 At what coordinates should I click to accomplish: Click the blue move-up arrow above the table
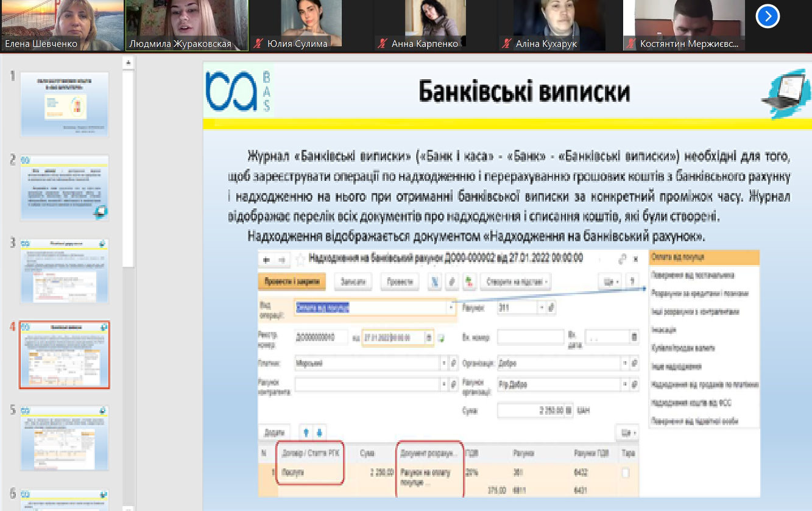pyautogui.click(x=306, y=432)
